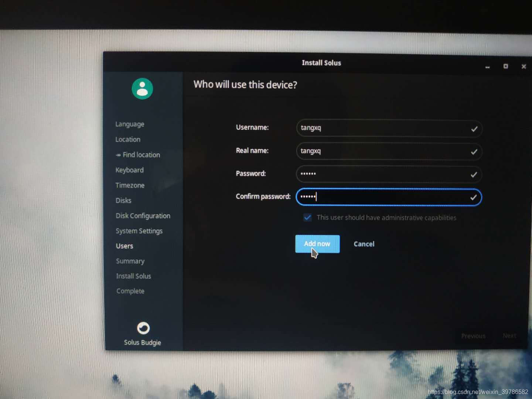Go to Language step in sidebar
This screenshot has height=399, width=532.
[130, 124]
